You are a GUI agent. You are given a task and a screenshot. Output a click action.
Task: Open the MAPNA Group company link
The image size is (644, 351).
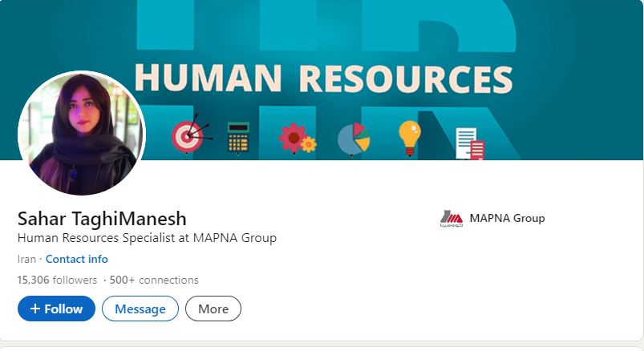click(x=507, y=218)
